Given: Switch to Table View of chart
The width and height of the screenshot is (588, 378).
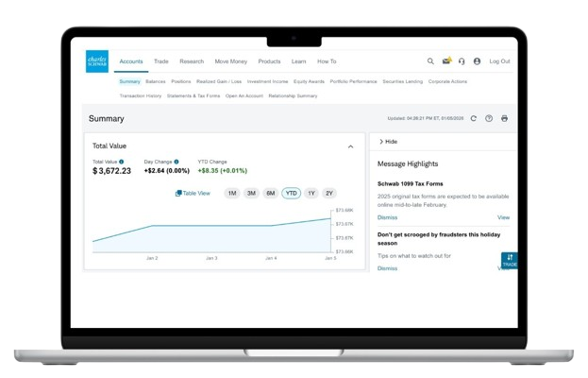Looking at the screenshot, I should [193, 193].
